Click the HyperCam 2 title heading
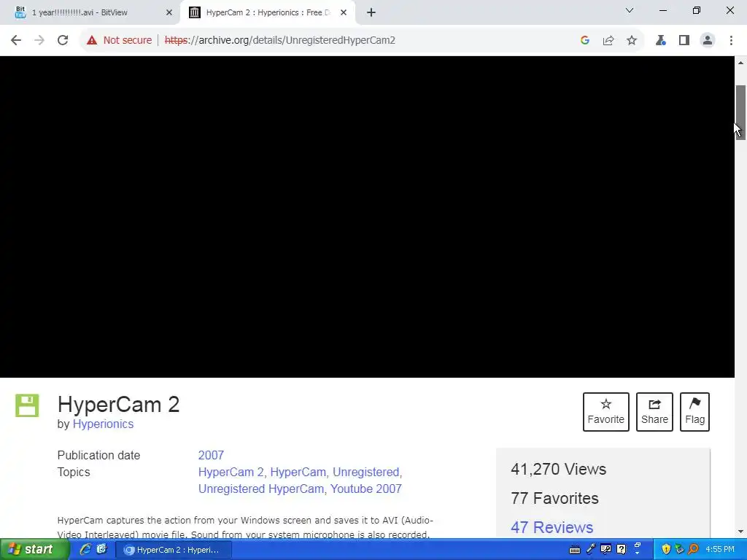The width and height of the screenshot is (747, 560). pos(119,405)
